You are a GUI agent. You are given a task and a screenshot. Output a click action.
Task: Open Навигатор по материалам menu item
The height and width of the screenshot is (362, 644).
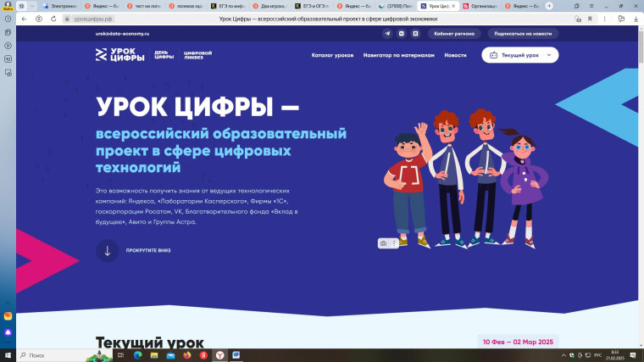tap(398, 55)
